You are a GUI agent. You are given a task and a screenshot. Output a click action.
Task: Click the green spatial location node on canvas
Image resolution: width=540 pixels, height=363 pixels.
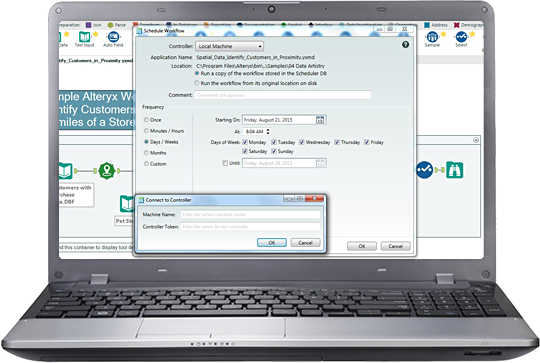[x=107, y=170]
